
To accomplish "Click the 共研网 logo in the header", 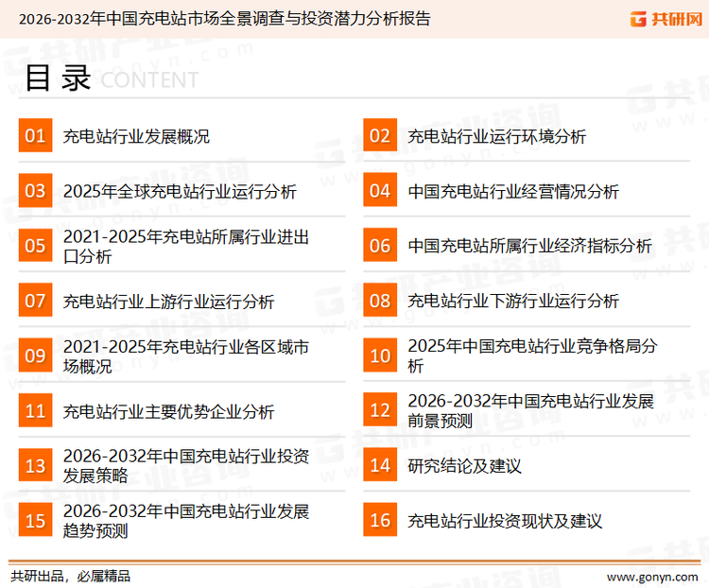I will click(666, 19).
